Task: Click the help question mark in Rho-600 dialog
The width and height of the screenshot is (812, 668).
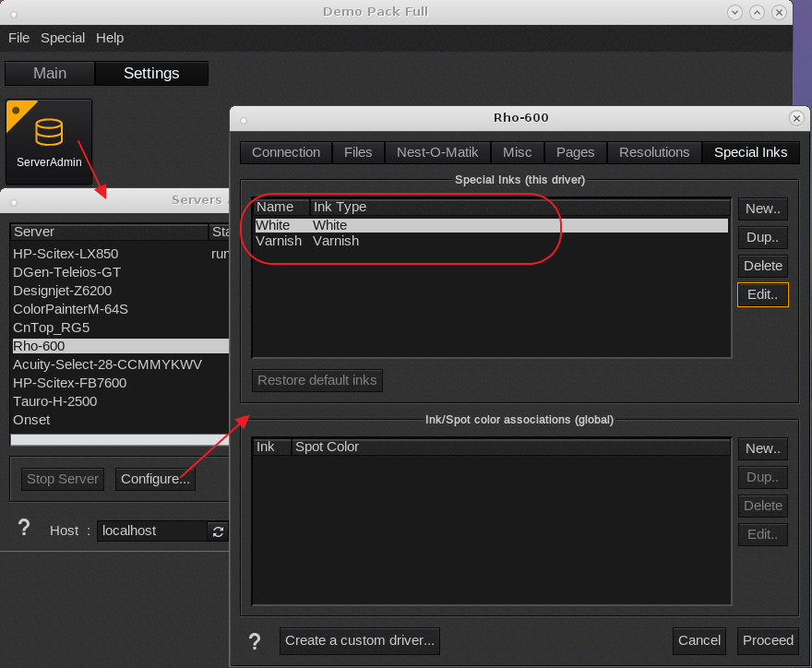Action: pos(256,641)
